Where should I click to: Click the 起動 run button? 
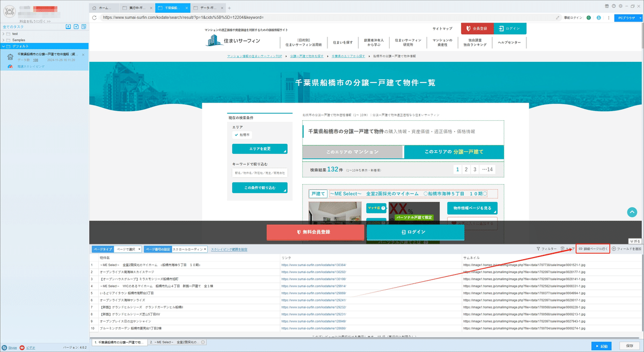603,346
